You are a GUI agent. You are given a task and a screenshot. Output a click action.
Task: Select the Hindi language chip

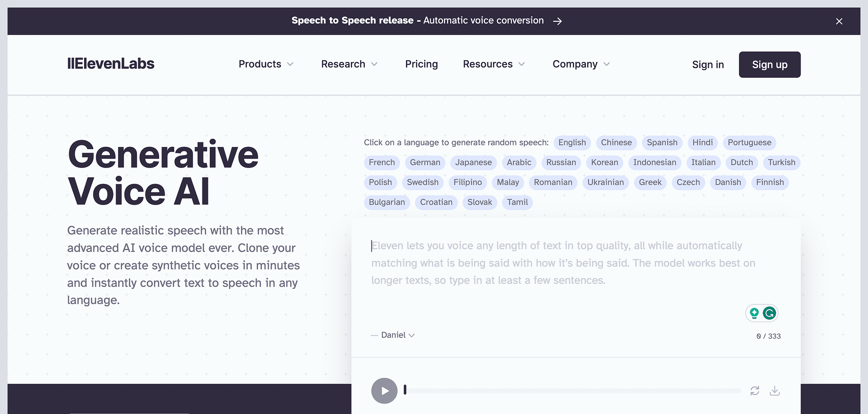tap(703, 142)
